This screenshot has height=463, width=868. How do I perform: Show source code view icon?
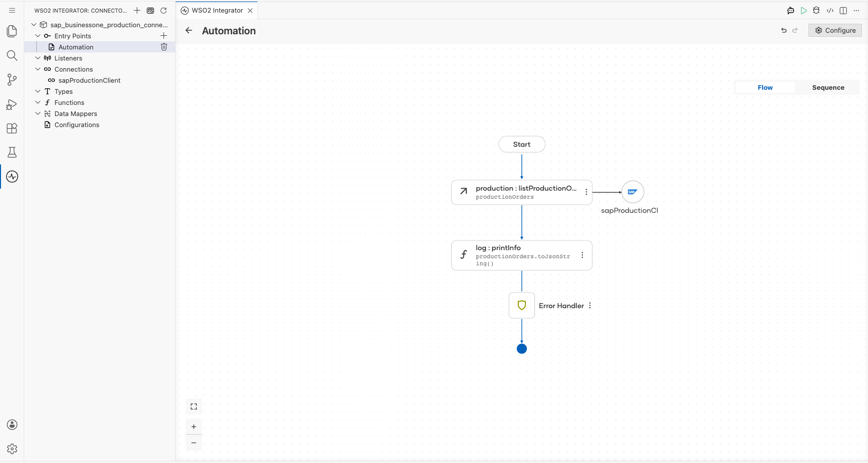coord(830,10)
